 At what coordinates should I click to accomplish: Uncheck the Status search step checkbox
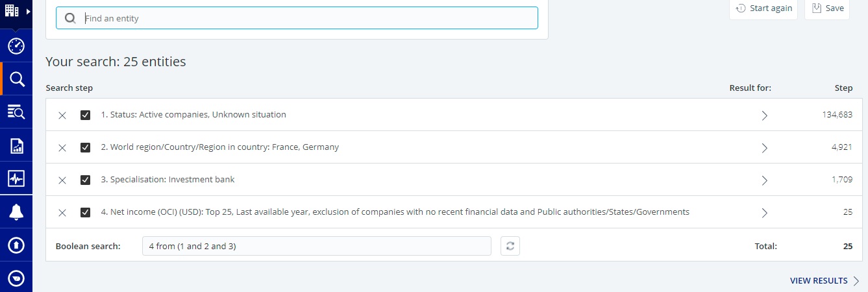(x=85, y=115)
